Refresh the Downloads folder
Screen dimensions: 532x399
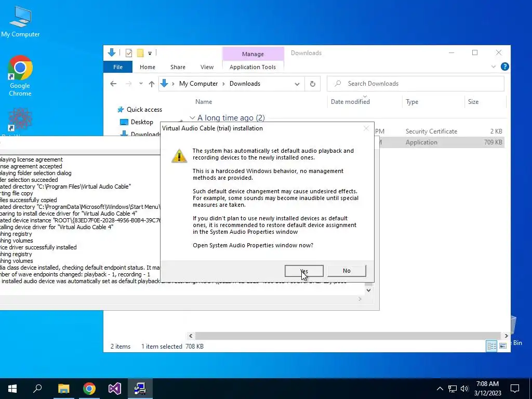click(312, 84)
